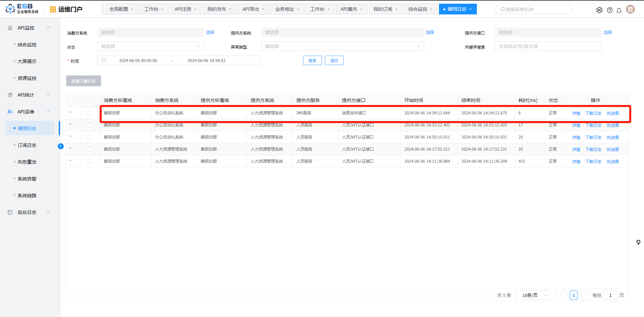Check the last row's checkbox

89,161
